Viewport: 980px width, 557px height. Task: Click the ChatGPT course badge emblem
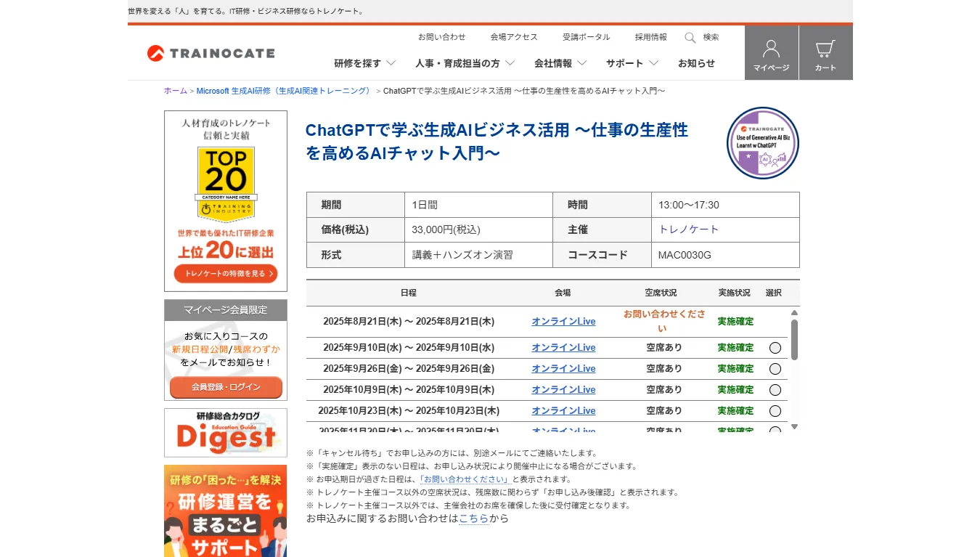[762, 143]
